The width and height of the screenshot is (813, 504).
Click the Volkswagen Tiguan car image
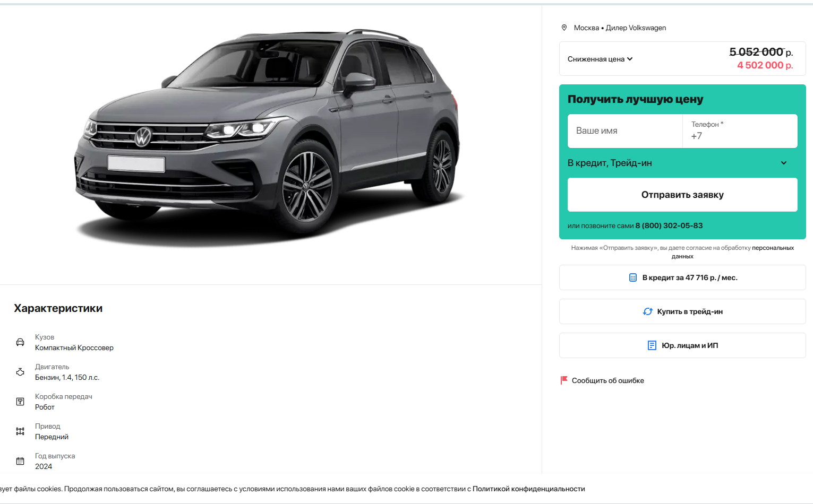coord(268,135)
